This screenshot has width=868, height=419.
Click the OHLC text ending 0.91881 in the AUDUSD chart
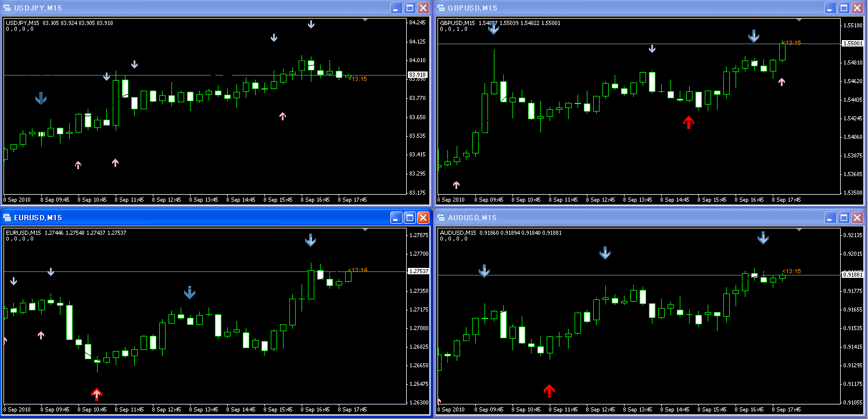click(x=521, y=233)
